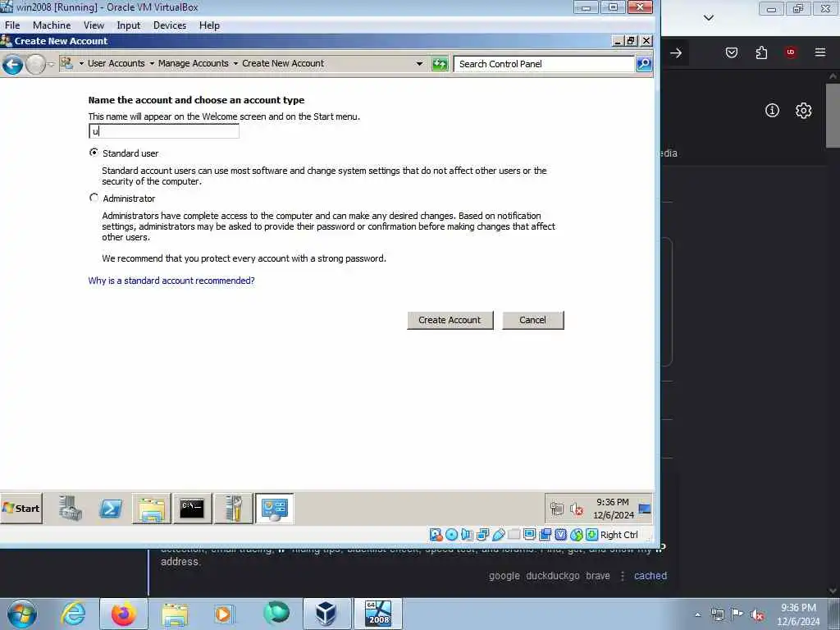Click VirtualBox audio indicator

pos(467,534)
